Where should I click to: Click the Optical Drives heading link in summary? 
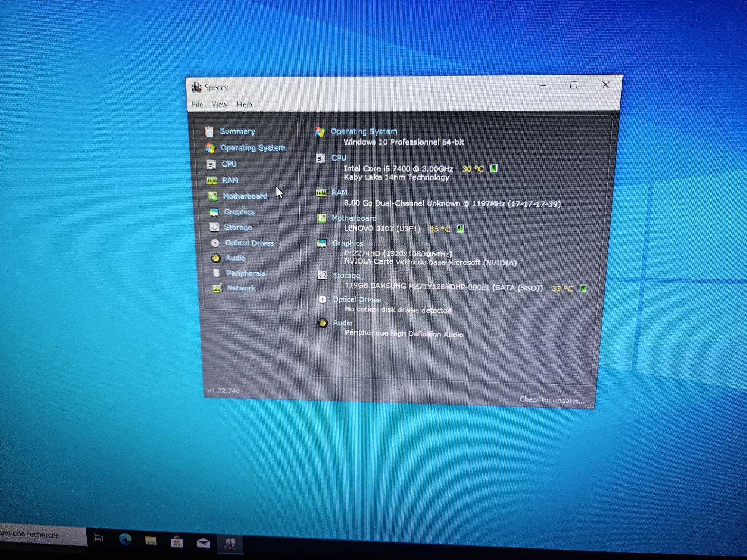(x=357, y=299)
